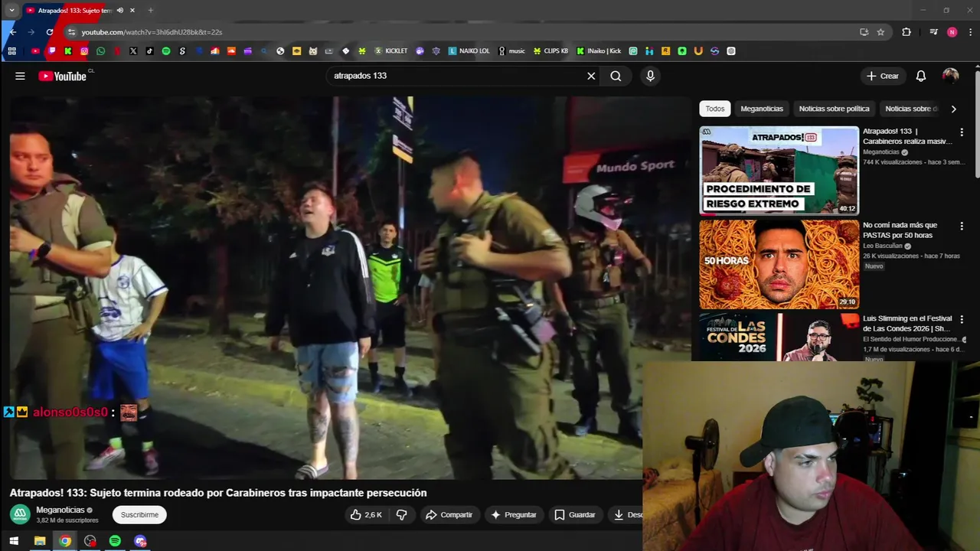Open the X (Twitter) bookmark icon
Viewport: 980px width, 551px height.
point(133,51)
